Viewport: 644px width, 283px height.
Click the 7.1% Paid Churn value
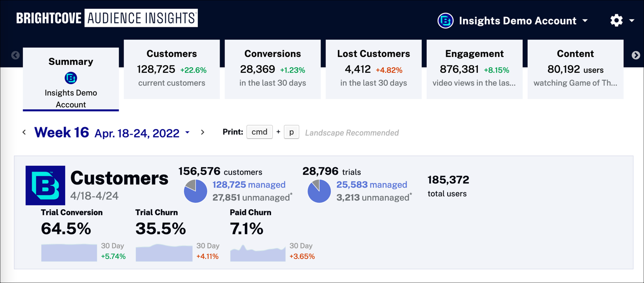tap(247, 229)
